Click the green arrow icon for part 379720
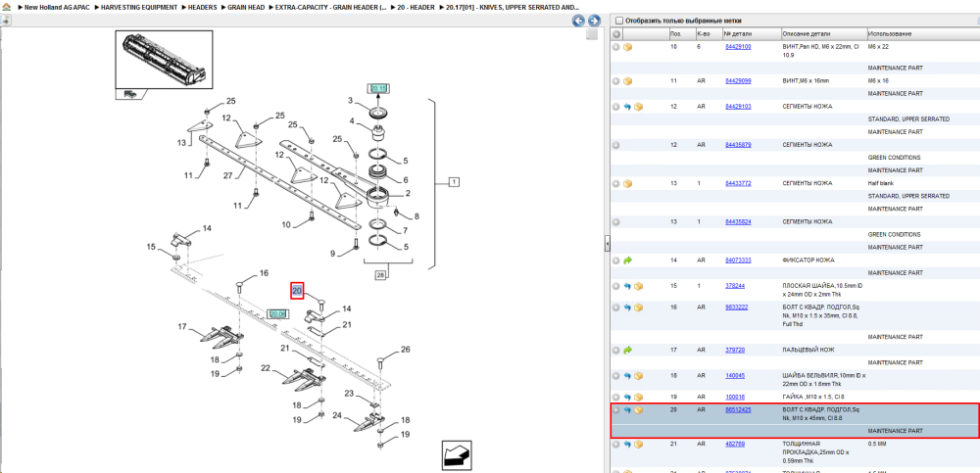The image size is (980, 473). pyautogui.click(x=627, y=350)
